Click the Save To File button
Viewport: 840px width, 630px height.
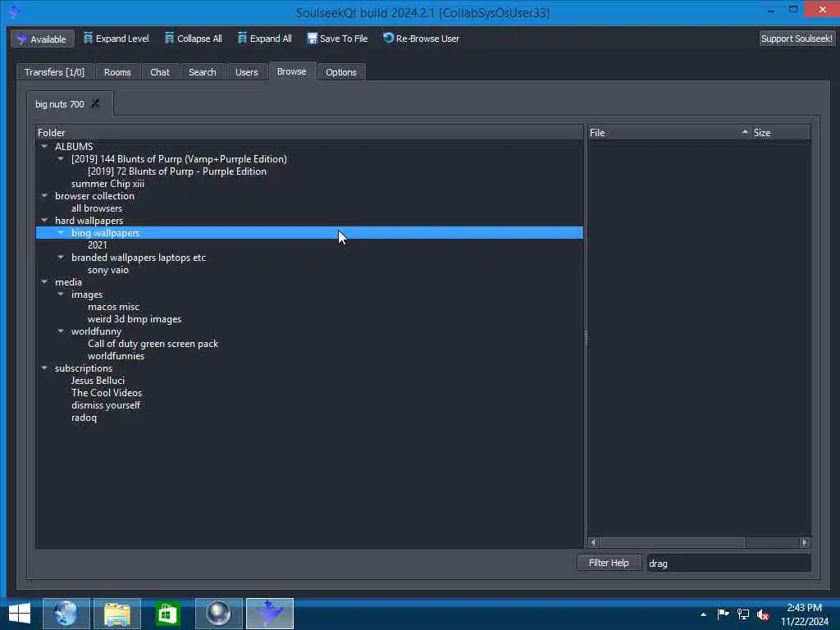coord(337,39)
